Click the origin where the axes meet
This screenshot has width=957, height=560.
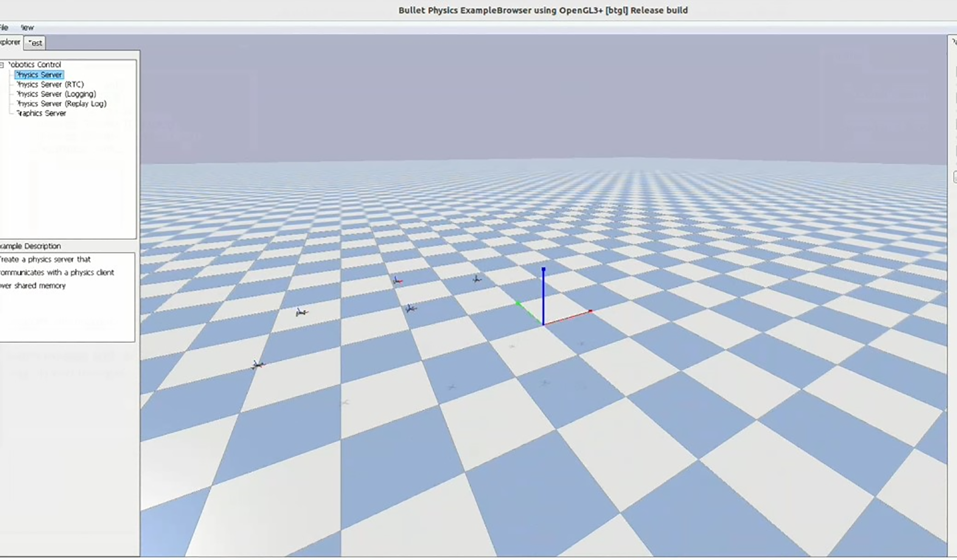543,325
